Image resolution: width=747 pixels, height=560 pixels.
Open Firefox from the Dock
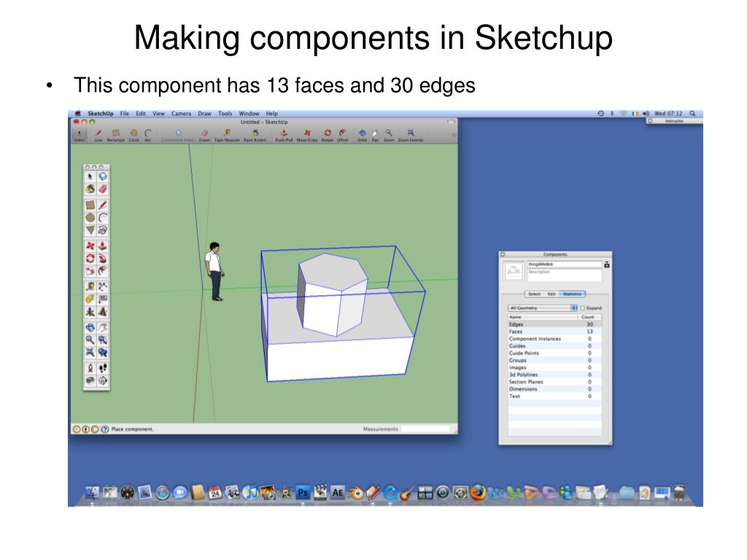click(477, 492)
